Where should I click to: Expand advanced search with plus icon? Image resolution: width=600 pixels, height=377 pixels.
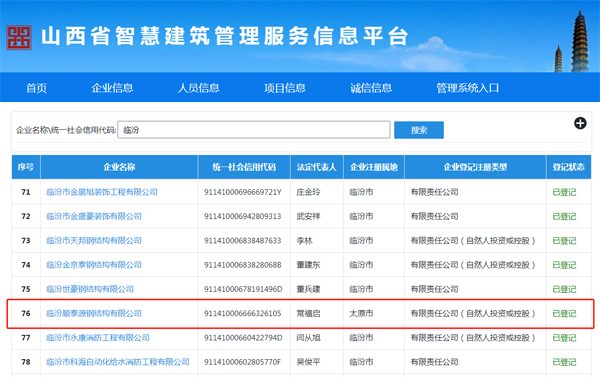coord(580,123)
